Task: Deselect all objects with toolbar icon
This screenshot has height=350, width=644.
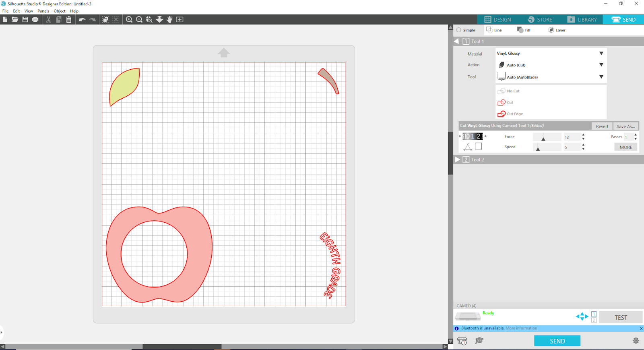Action: coord(116,19)
